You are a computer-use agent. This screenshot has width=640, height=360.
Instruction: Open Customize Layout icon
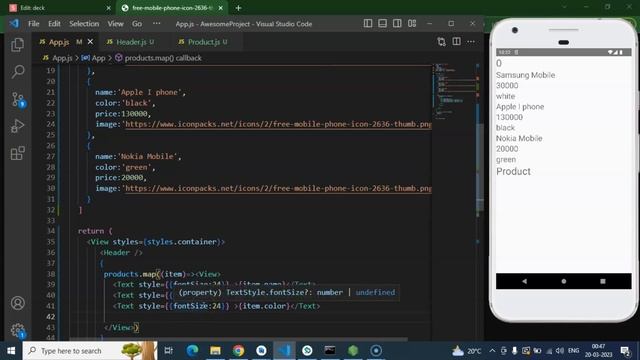click(412, 23)
